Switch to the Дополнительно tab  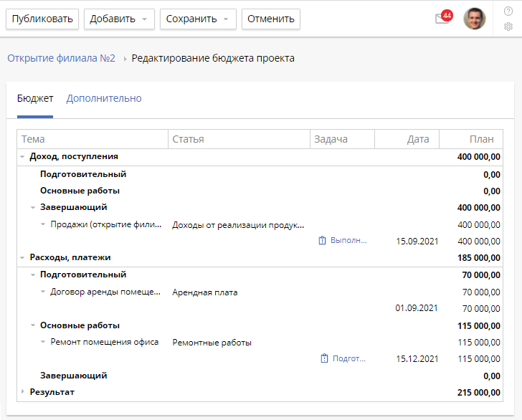click(x=104, y=99)
